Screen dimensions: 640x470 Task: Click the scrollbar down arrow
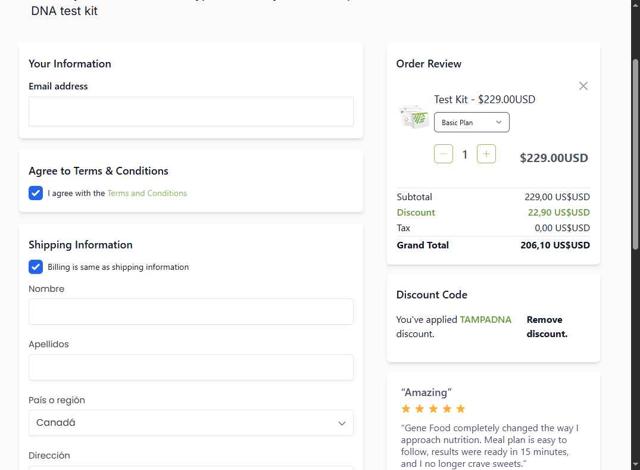tap(635, 465)
